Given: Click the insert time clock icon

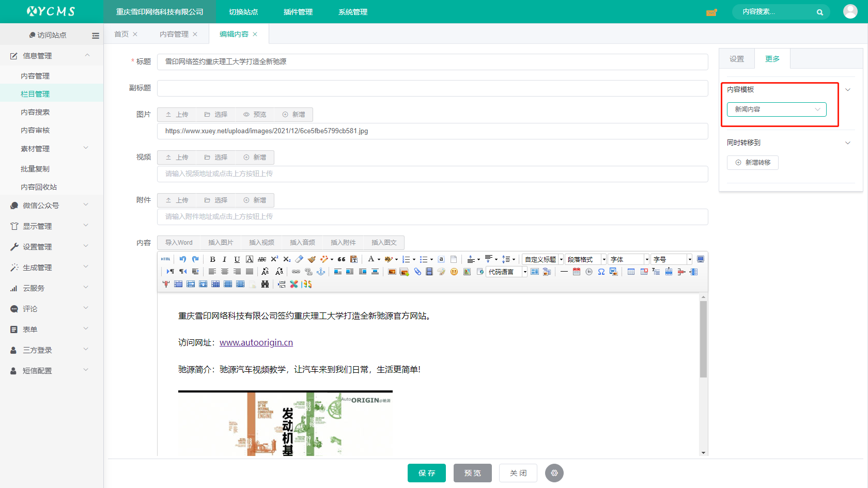Looking at the screenshot, I should [x=589, y=272].
